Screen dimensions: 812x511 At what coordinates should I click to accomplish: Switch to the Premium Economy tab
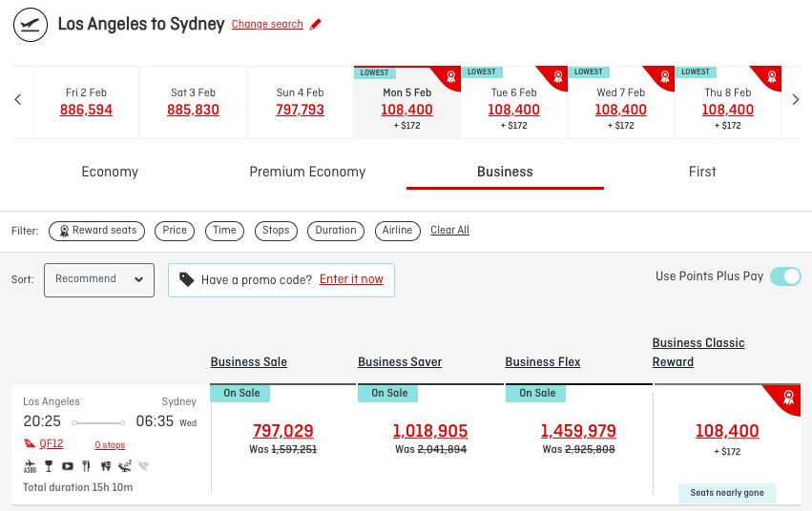pos(307,172)
